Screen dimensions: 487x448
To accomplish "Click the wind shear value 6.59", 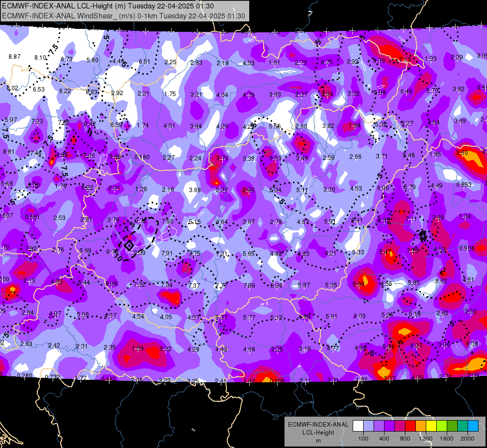I will click(x=116, y=124).
